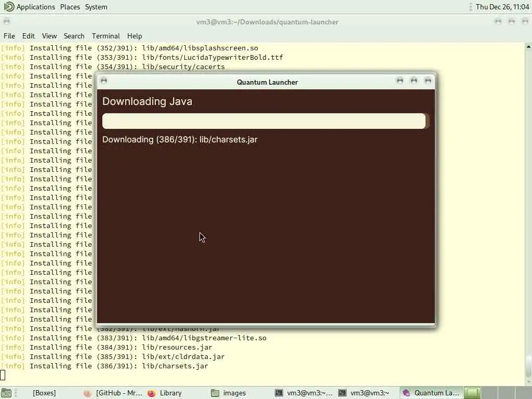Click the terminal scrollbar up arrow
The image size is (532, 399).
tap(528, 47)
